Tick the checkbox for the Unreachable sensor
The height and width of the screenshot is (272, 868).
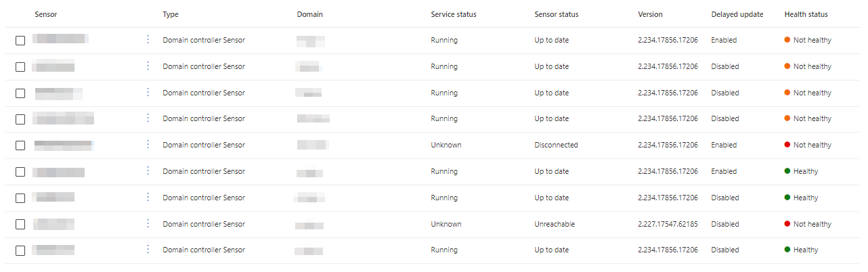click(20, 225)
